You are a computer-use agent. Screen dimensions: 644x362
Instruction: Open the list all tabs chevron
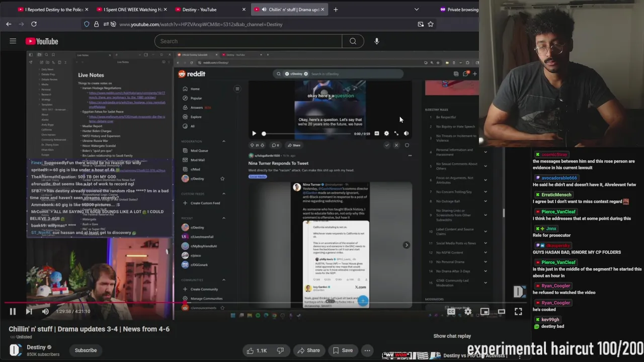point(417,10)
